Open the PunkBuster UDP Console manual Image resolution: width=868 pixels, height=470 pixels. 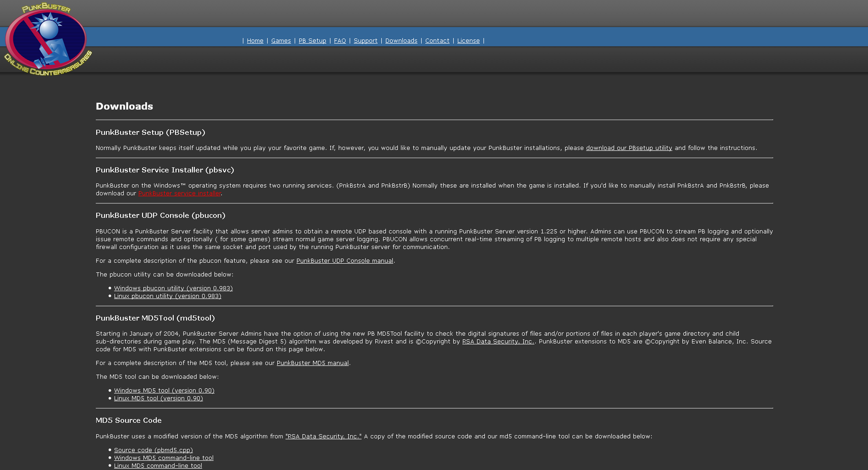click(x=345, y=261)
